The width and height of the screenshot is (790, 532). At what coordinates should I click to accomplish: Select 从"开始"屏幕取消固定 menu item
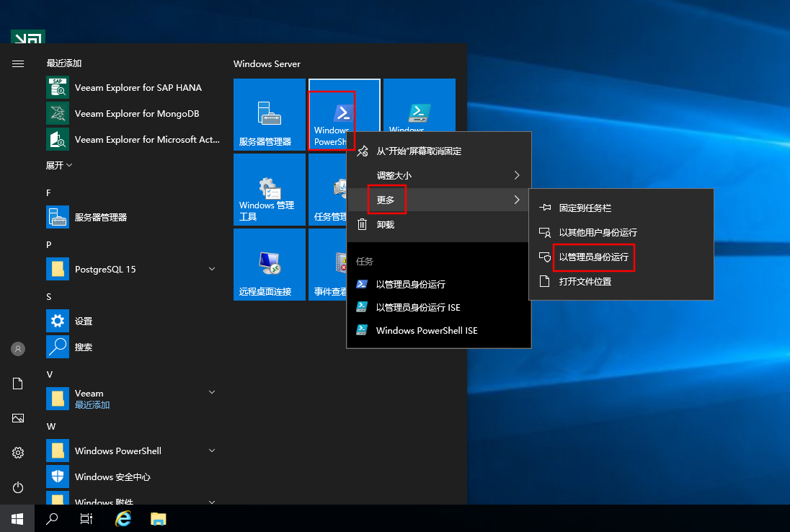[x=439, y=151]
